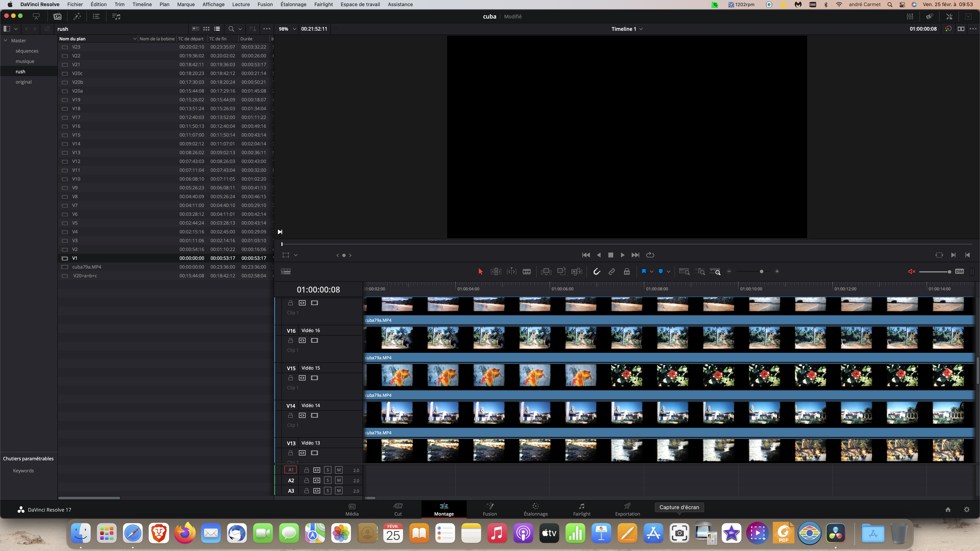
Task: Click the blue Marker icon
Action: point(660,271)
